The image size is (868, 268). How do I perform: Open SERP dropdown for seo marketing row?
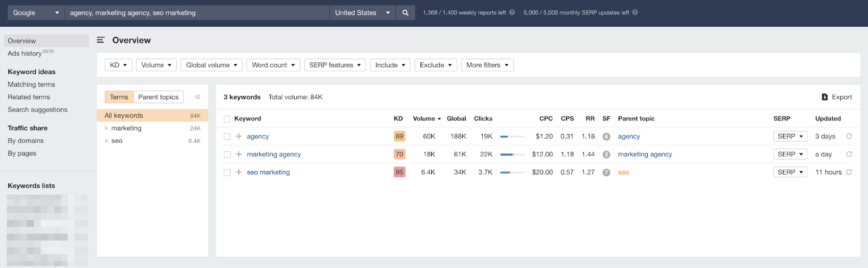[790, 172]
